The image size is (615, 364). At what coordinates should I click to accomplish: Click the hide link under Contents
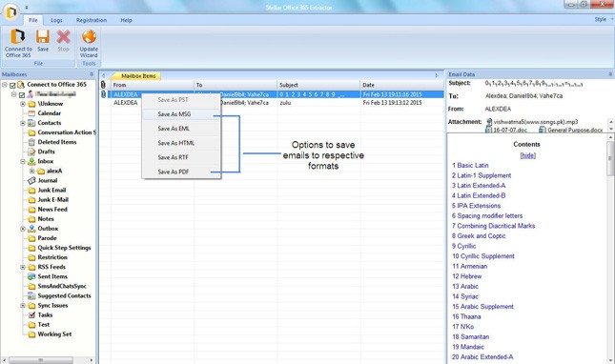click(527, 155)
